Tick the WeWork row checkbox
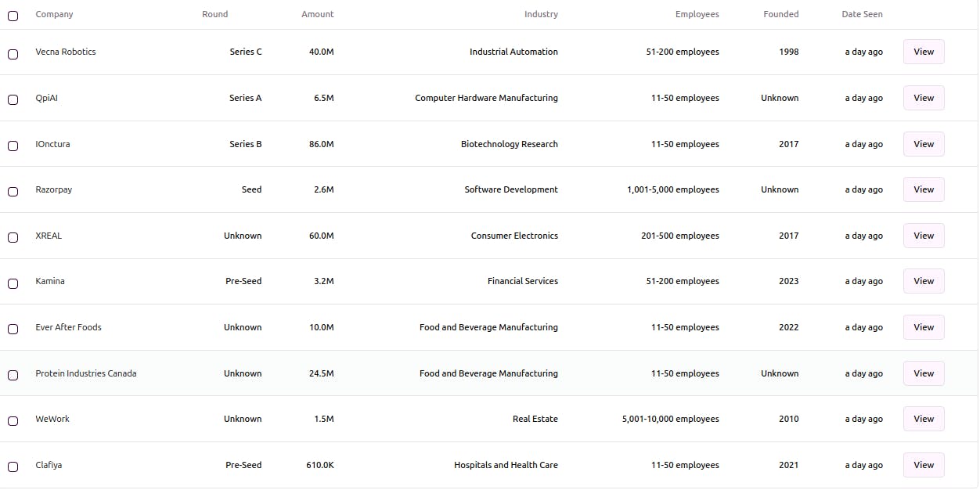Image resolution: width=980 pixels, height=490 pixels. tap(13, 421)
